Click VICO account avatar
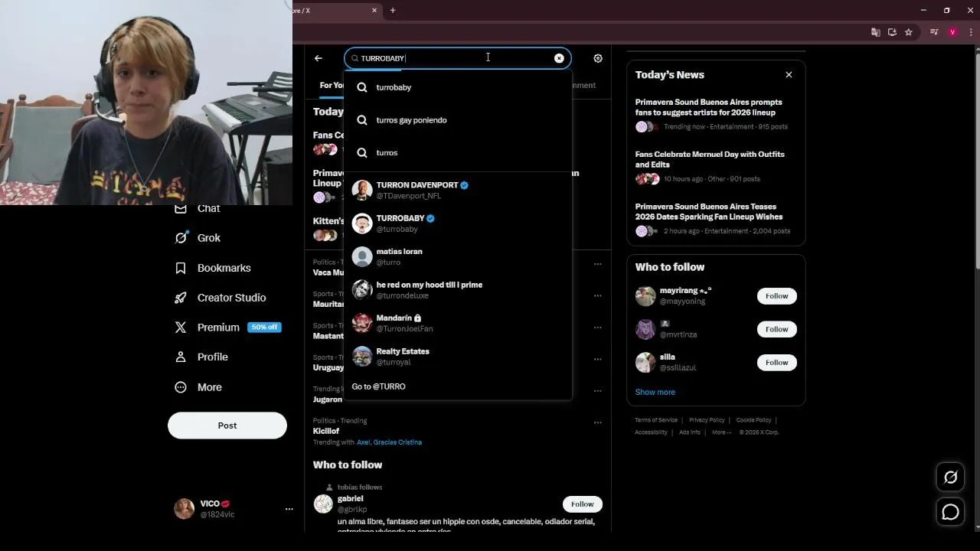The image size is (980, 551). click(x=185, y=509)
